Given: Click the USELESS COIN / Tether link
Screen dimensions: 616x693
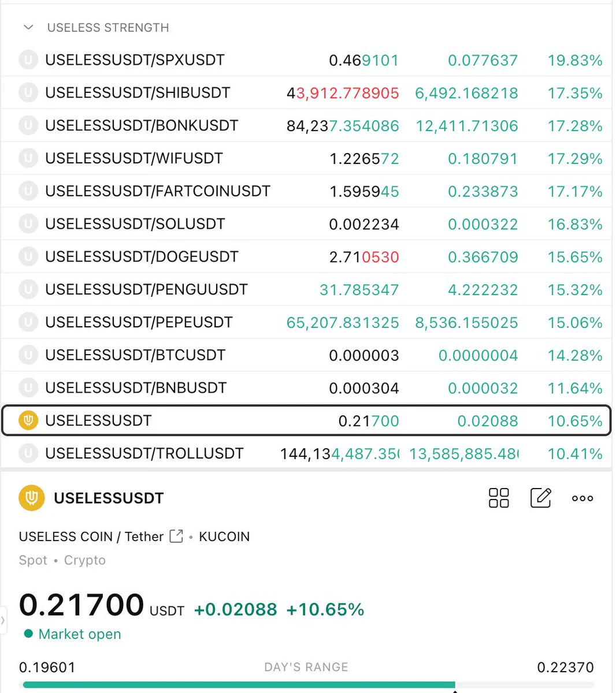Looking at the screenshot, I should (91, 536).
